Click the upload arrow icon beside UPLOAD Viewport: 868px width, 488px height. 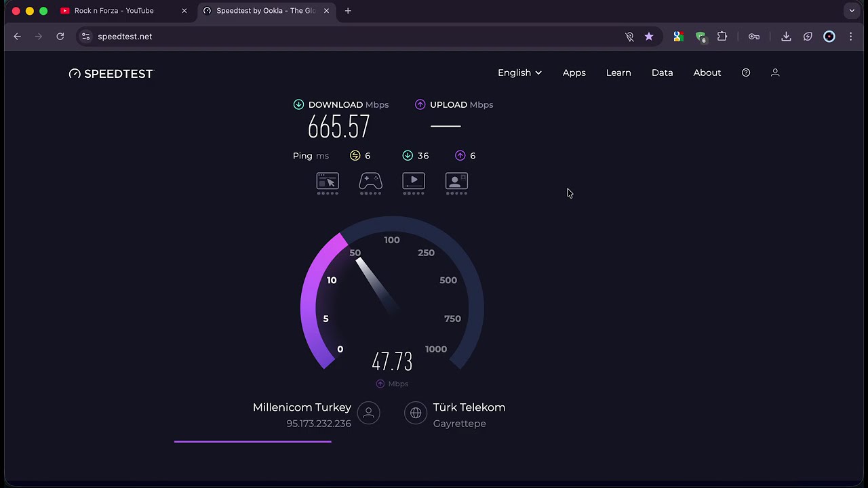click(420, 104)
